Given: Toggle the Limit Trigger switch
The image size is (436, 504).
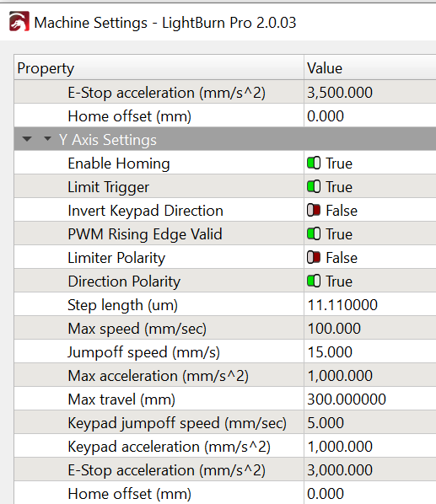Looking at the screenshot, I should click(x=314, y=186).
